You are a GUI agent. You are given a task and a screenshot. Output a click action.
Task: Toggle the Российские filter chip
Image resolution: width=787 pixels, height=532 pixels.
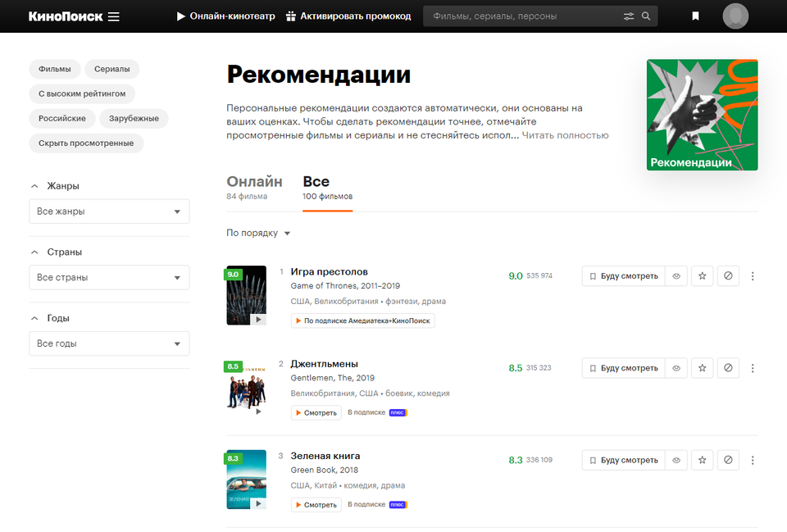[62, 118]
